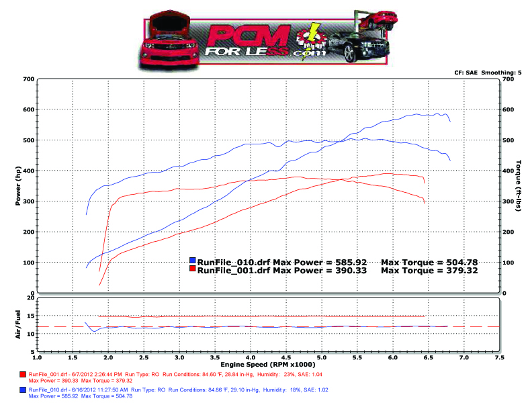Screen dimensions: 532x411
Task: Click RunFile_010.drf Max Power = 585.92 text
Action: pyautogui.click(x=283, y=261)
